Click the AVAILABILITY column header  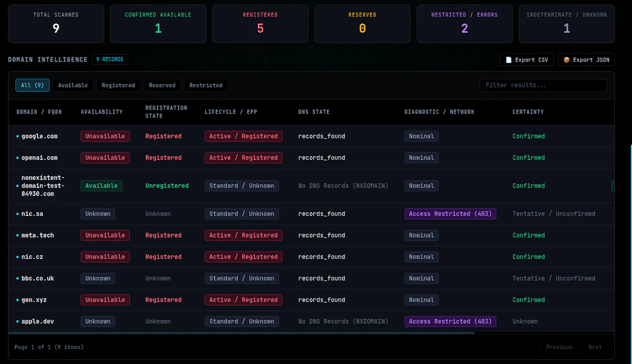point(102,112)
